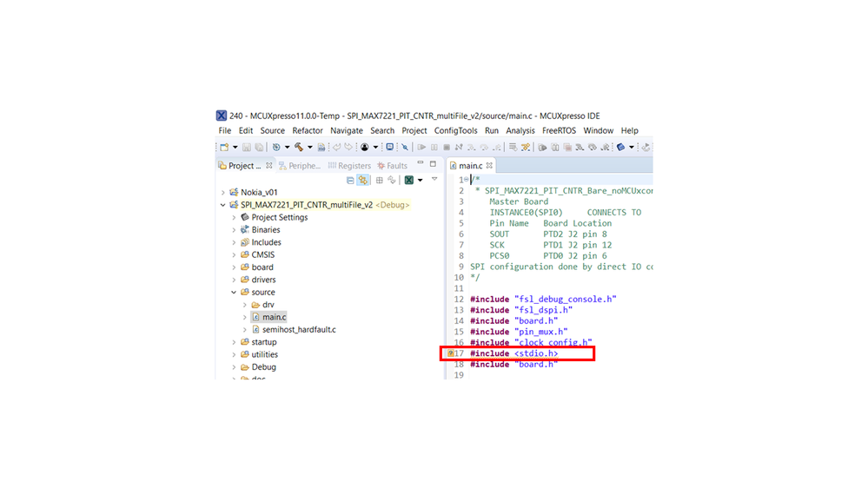
Task: Click the Disconnect debug icon
Action: (459, 147)
